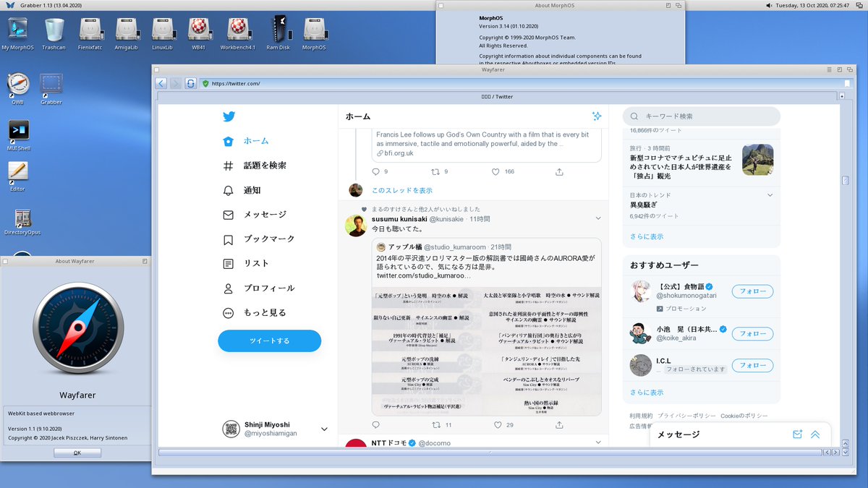This screenshot has width=868, height=488.
Task: Add a new tab in Wayfarer
Action: 842,96
